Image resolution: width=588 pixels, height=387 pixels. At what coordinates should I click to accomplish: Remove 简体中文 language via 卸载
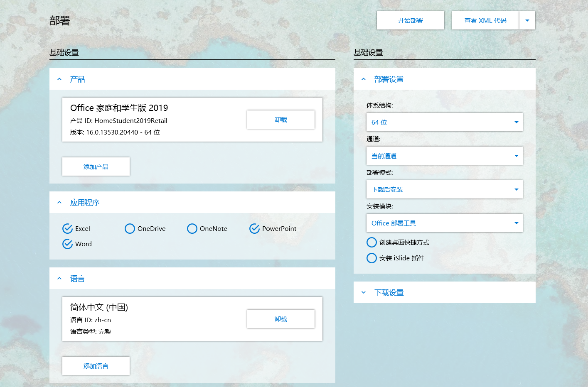point(281,319)
